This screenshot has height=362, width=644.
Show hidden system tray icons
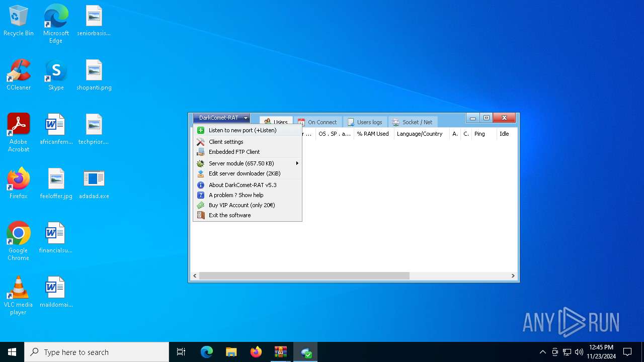(542, 352)
